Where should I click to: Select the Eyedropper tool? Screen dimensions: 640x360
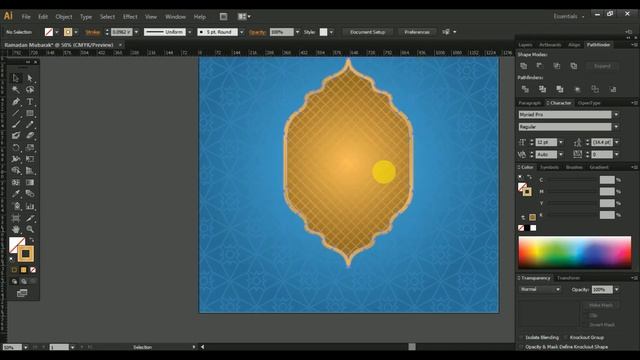[16, 193]
